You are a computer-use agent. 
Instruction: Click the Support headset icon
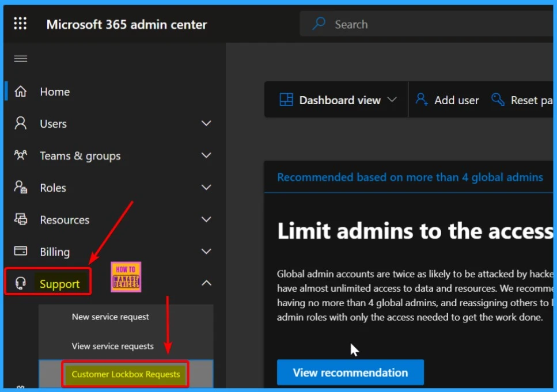[x=20, y=283]
